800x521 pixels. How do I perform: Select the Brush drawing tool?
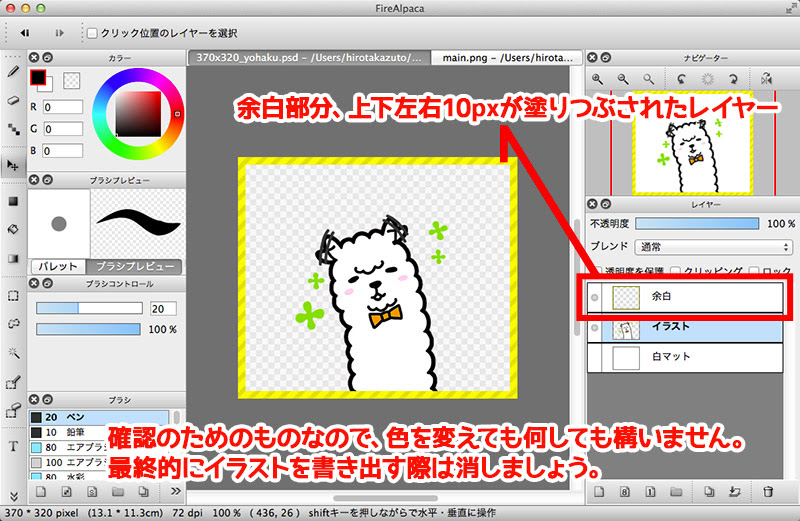pos(13,72)
